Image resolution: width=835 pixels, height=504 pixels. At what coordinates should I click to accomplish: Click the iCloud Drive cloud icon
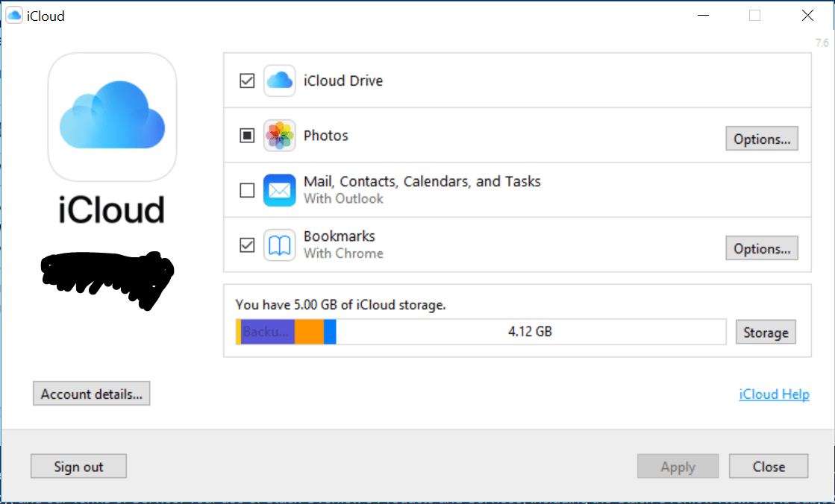click(x=280, y=81)
